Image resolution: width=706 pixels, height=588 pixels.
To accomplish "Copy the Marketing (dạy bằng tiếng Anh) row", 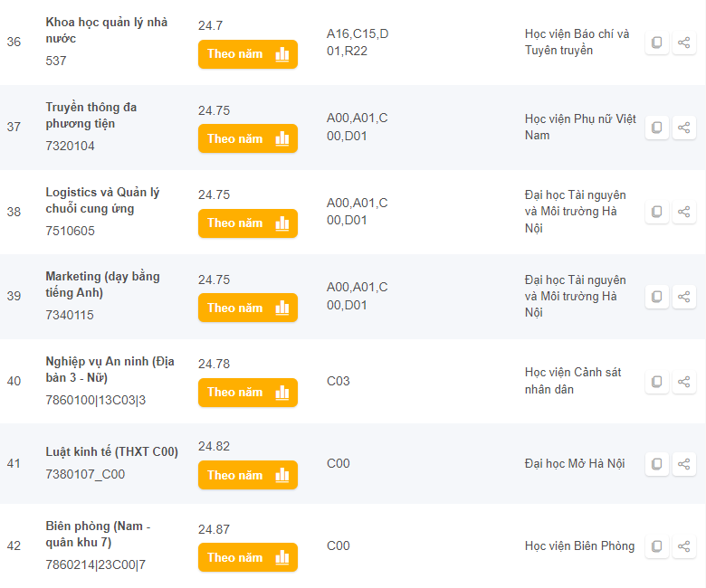I will [657, 296].
